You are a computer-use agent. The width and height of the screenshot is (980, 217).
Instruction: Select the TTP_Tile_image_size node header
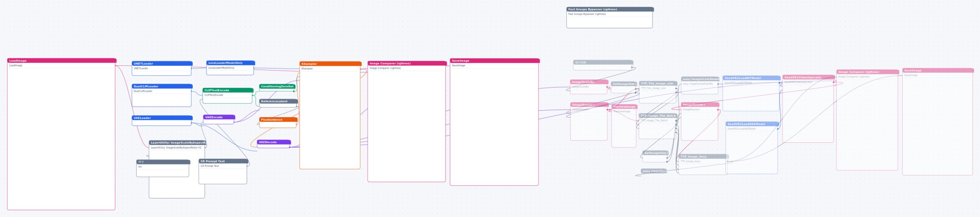658,83
